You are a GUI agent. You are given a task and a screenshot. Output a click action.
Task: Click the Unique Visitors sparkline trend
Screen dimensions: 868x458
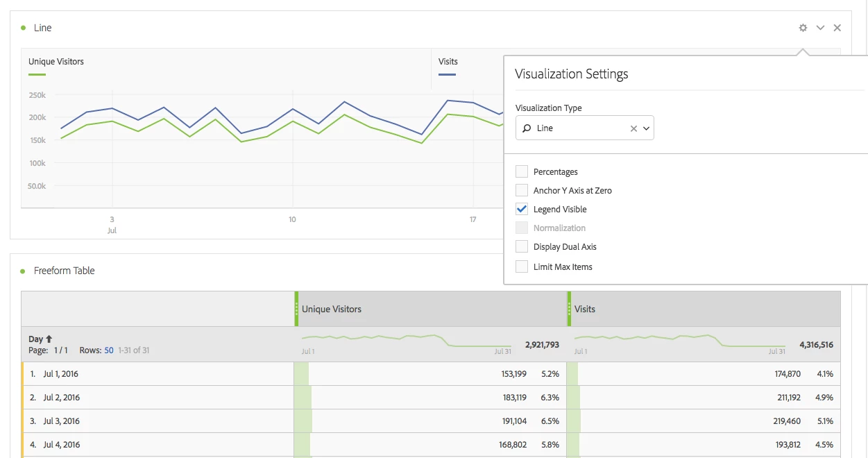pos(407,341)
